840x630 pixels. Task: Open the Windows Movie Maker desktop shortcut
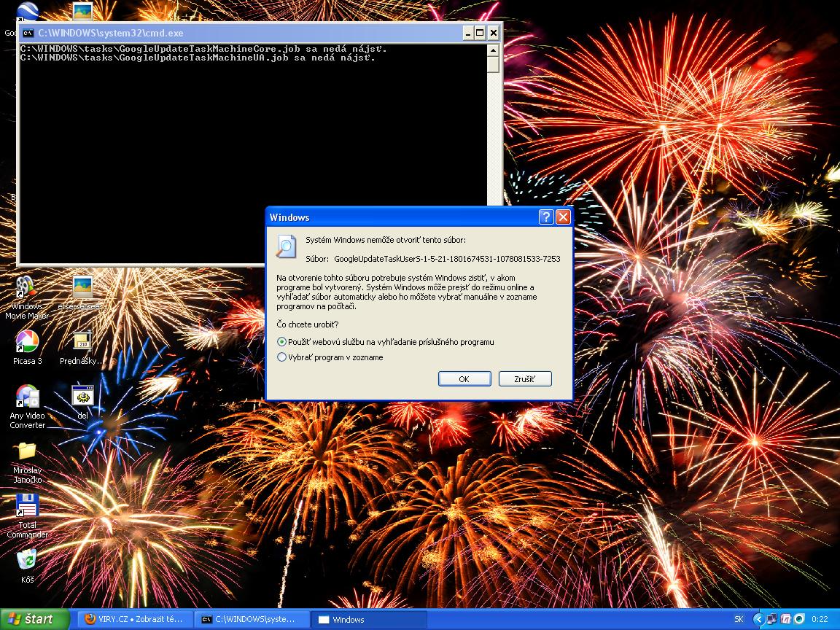tap(26, 289)
